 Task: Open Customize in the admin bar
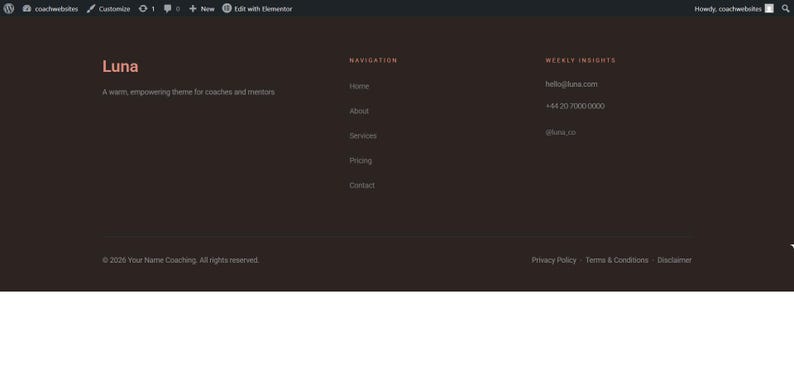[108, 9]
